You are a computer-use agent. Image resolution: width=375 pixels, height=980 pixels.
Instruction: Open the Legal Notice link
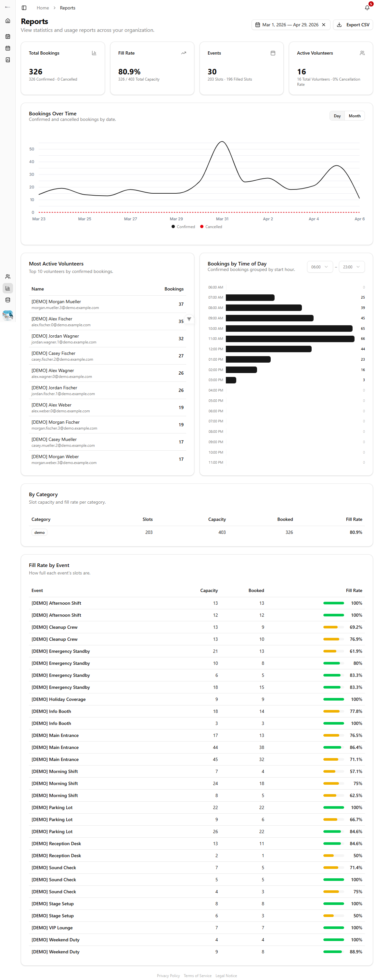pyautogui.click(x=226, y=976)
